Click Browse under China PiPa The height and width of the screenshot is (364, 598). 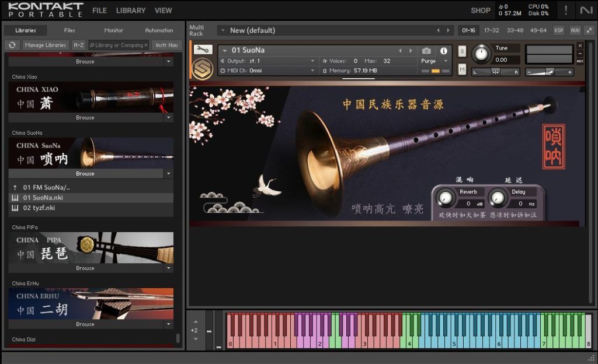[85, 268]
